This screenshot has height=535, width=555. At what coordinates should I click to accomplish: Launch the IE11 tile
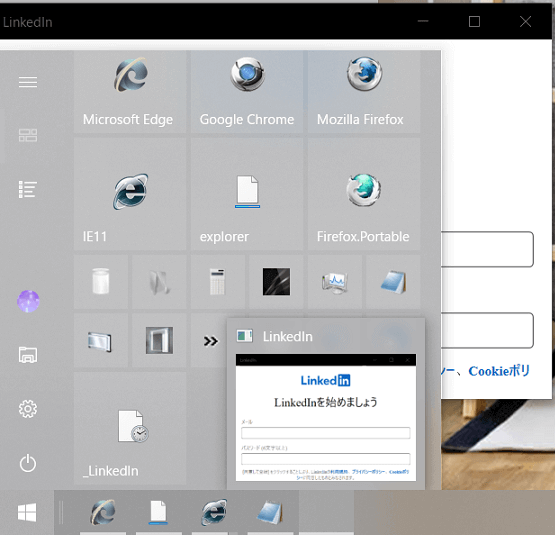130,194
